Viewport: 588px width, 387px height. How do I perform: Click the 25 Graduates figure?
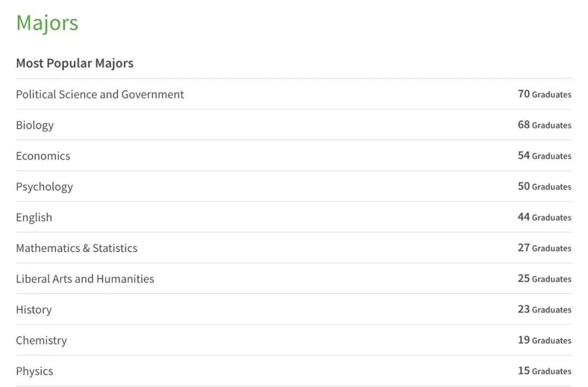(544, 279)
